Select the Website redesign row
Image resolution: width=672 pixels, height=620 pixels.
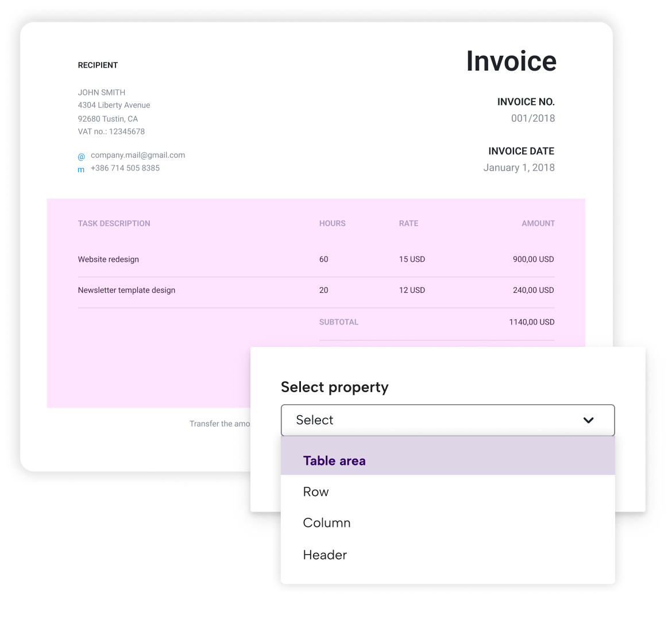tap(109, 259)
